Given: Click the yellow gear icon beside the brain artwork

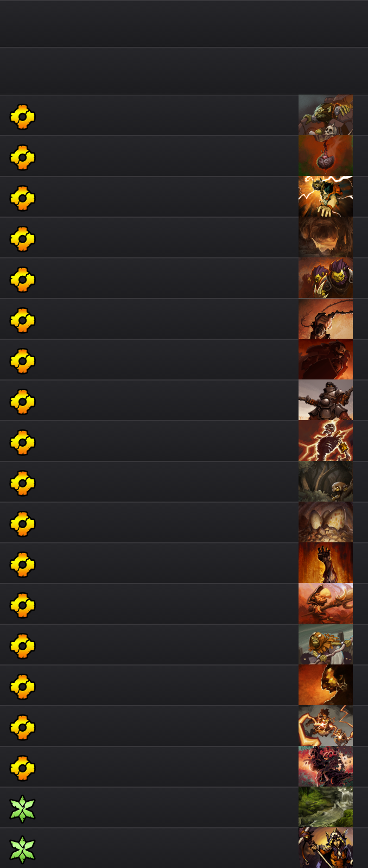Looking at the screenshot, I should (x=22, y=157).
